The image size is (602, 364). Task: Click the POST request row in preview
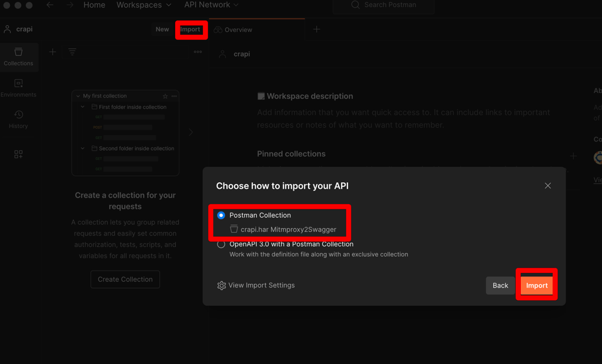(123, 127)
